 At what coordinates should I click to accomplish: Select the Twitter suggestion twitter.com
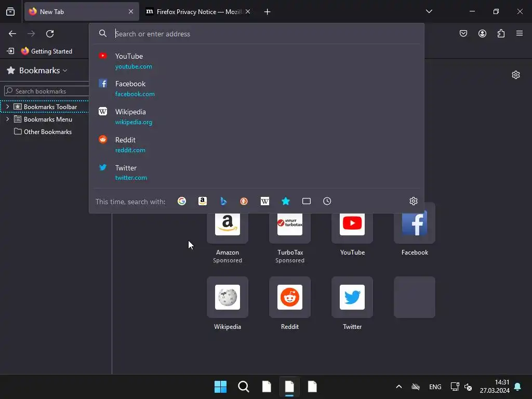click(257, 172)
